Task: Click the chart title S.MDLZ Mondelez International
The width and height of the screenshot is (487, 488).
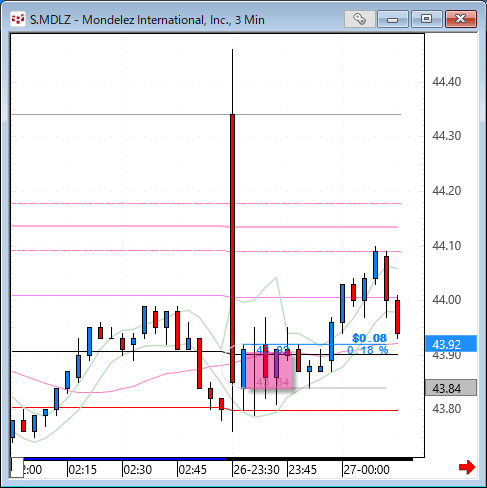Action: pos(147,20)
